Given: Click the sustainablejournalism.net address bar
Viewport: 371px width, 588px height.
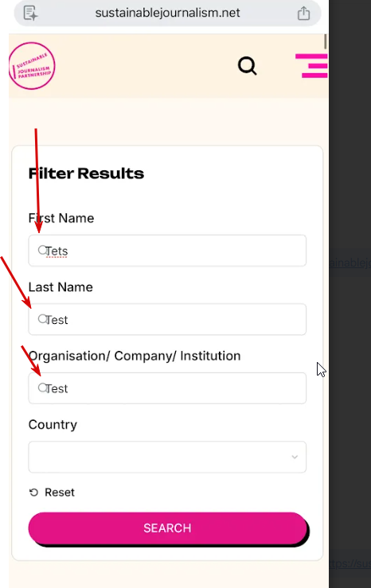Looking at the screenshot, I should (x=167, y=13).
